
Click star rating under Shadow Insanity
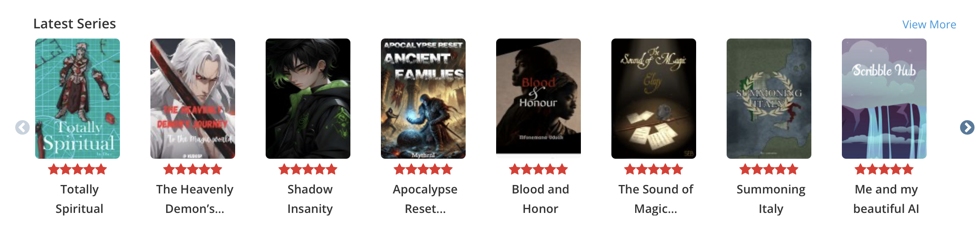(308, 170)
